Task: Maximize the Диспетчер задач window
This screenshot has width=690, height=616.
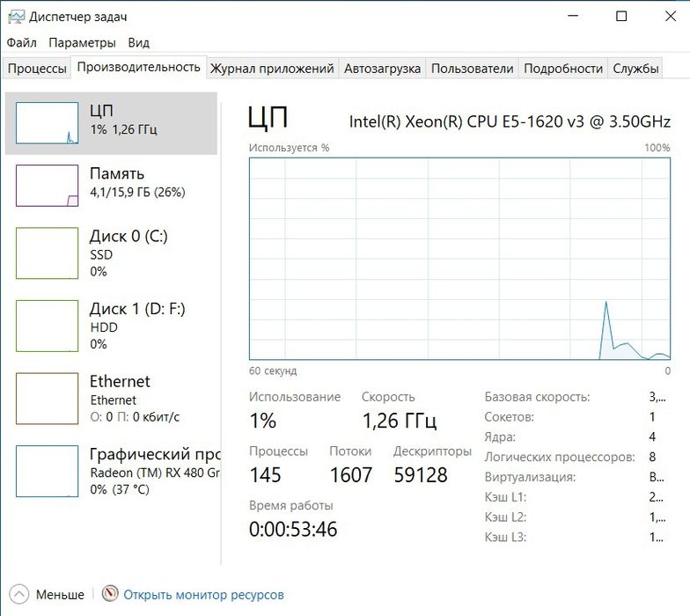Action: [621, 16]
